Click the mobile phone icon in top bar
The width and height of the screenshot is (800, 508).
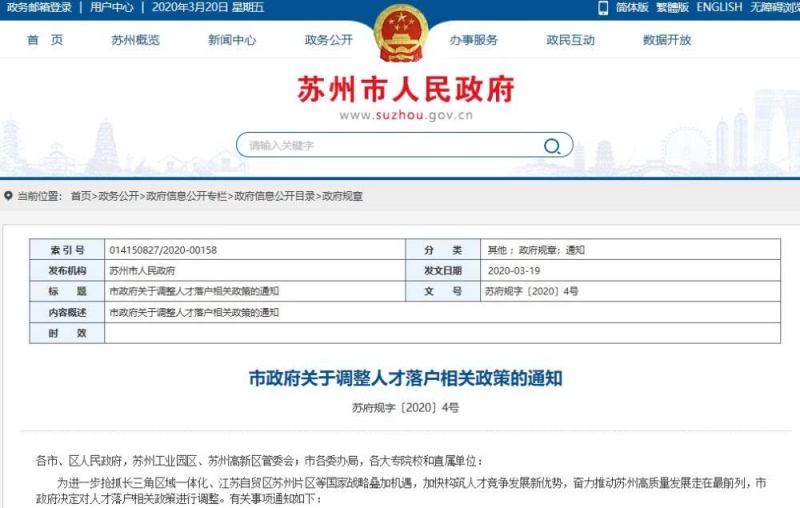[603, 7]
